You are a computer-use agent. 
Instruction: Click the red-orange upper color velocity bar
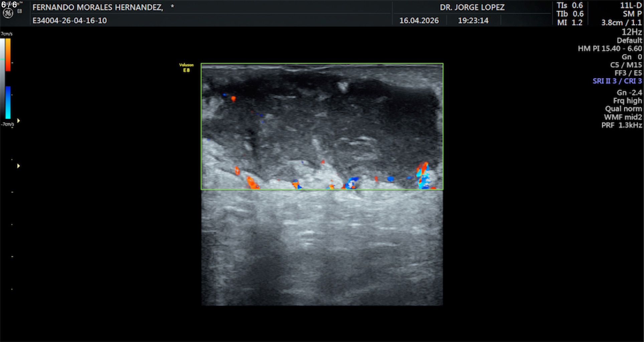point(8,54)
